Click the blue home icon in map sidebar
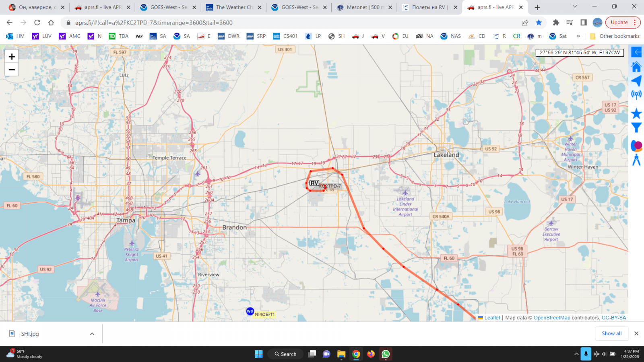The height and width of the screenshot is (362, 644). [636, 67]
